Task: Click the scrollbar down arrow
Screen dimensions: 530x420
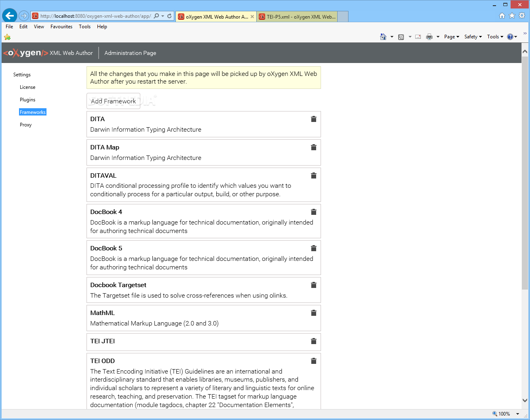Action: coord(525,401)
